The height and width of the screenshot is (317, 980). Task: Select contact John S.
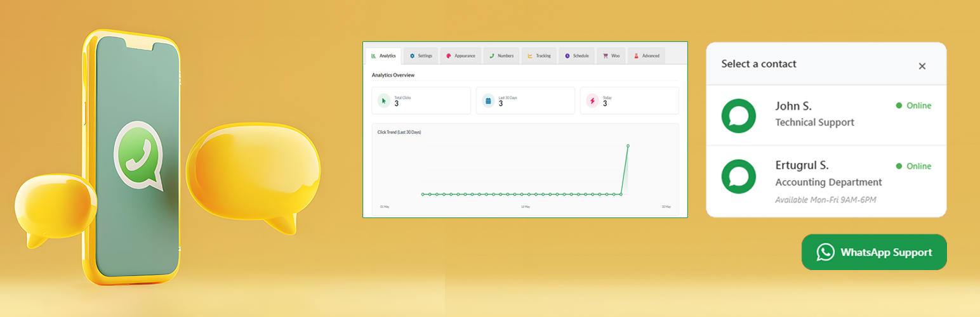click(826, 115)
